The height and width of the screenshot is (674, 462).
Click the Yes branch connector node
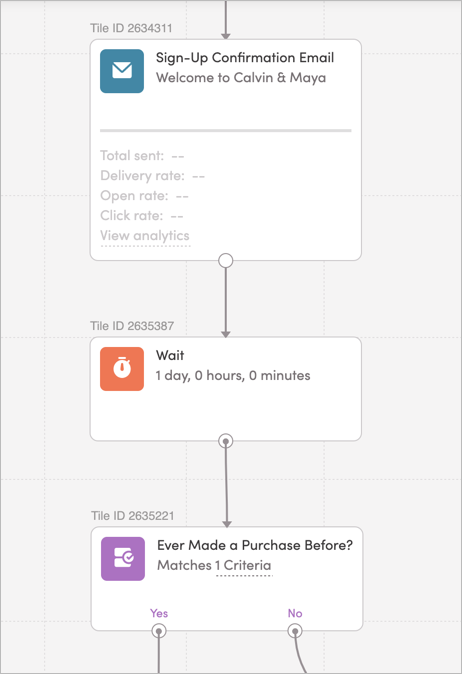[x=159, y=631]
